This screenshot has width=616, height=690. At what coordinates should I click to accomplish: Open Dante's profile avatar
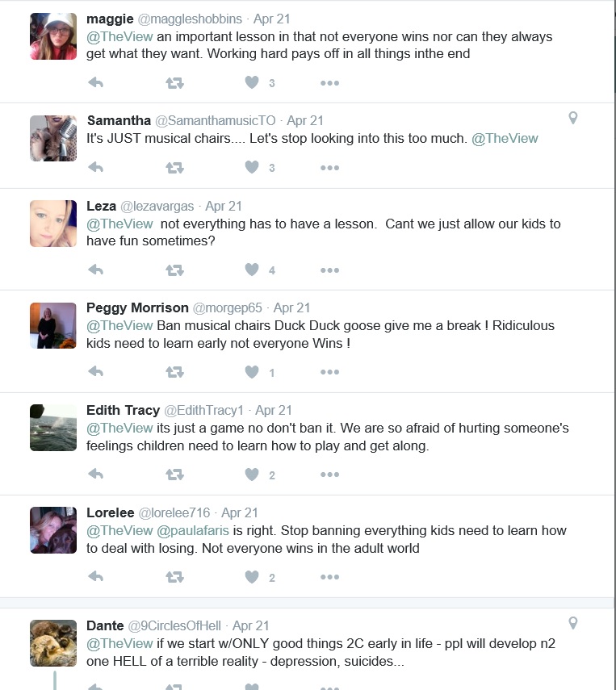coord(53,644)
